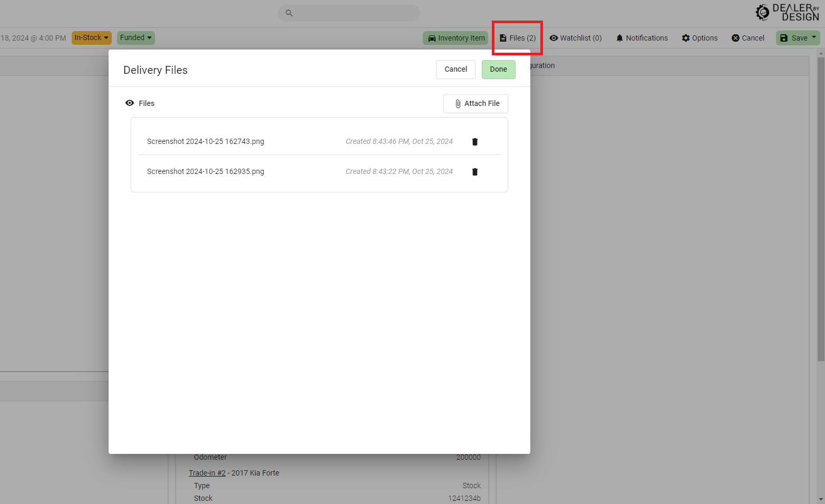Select the stock number 1241234b

pos(464,498)
